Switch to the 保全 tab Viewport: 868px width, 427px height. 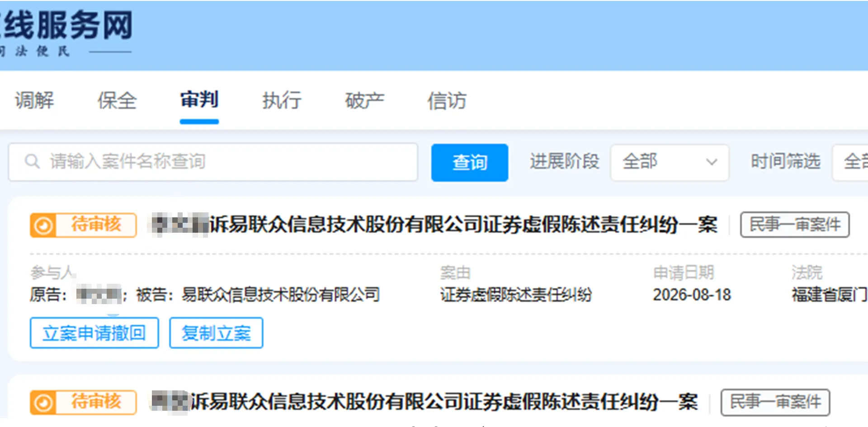(117, 100)
